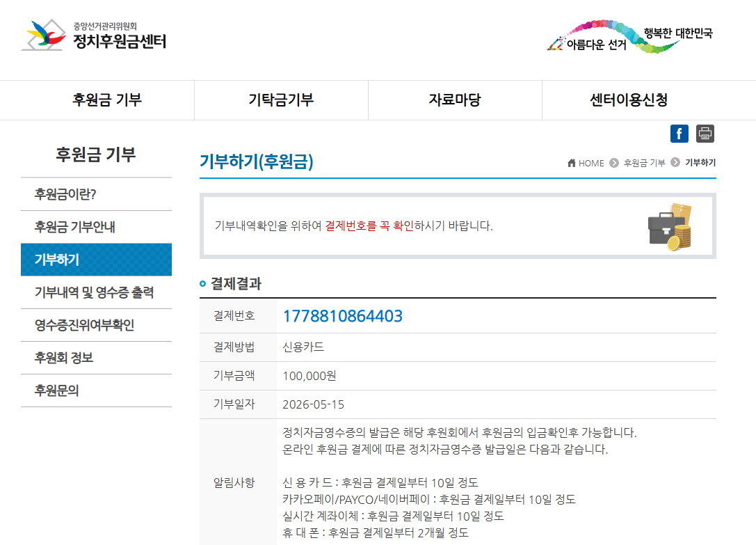
Task: Click the donation date 2026-05-15
Action: coord(314,404)
